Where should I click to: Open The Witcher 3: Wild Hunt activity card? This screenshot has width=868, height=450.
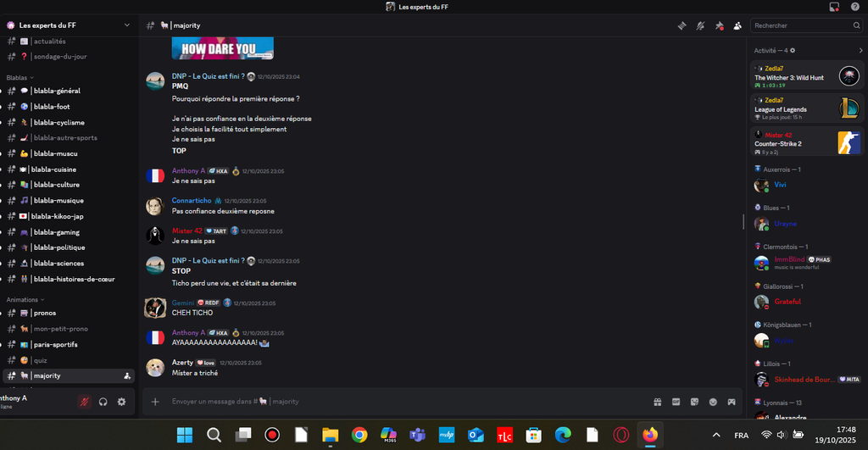[807, 75]
